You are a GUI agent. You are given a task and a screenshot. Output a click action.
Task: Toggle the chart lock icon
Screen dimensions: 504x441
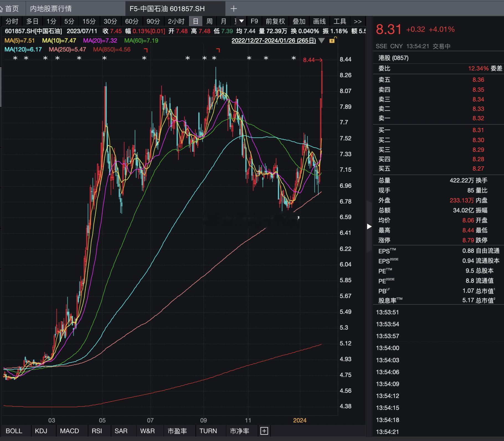point(332,40)
